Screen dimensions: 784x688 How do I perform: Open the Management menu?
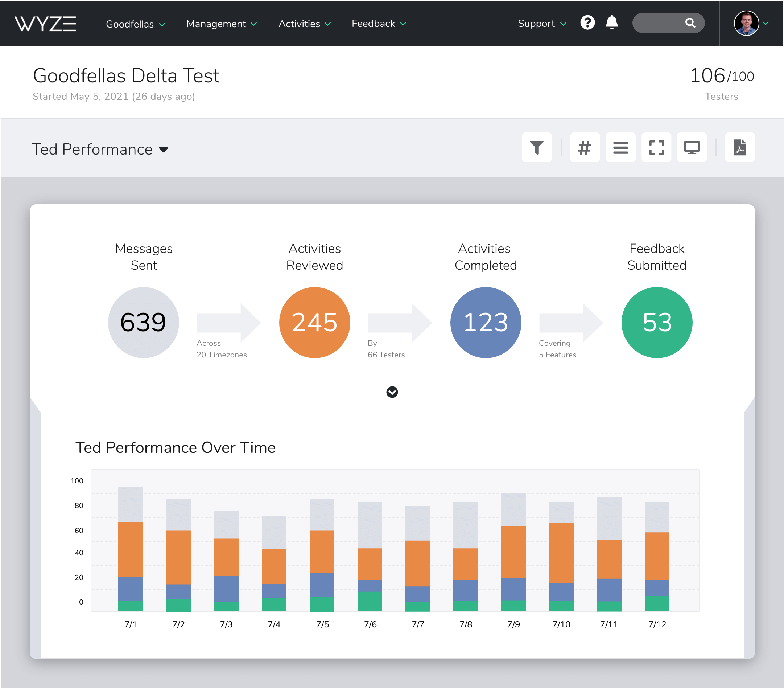pyautogui.click(x=221, y=24)
